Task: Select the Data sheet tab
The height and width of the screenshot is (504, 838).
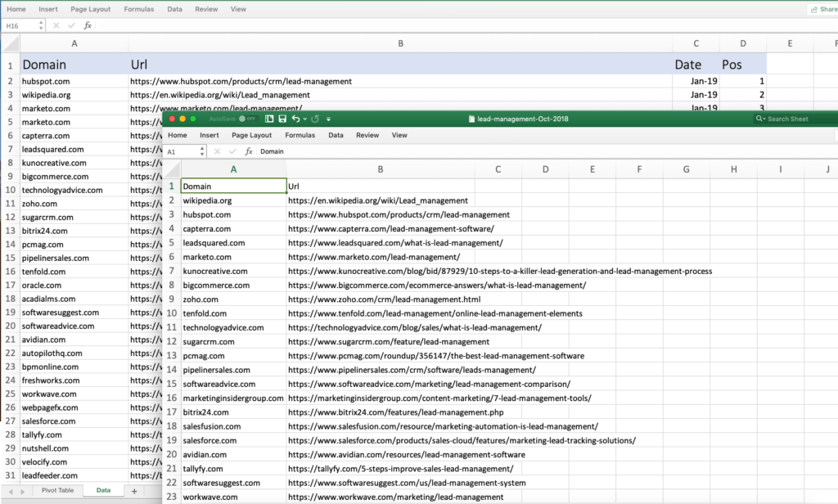Action: [x=103, y=490]
